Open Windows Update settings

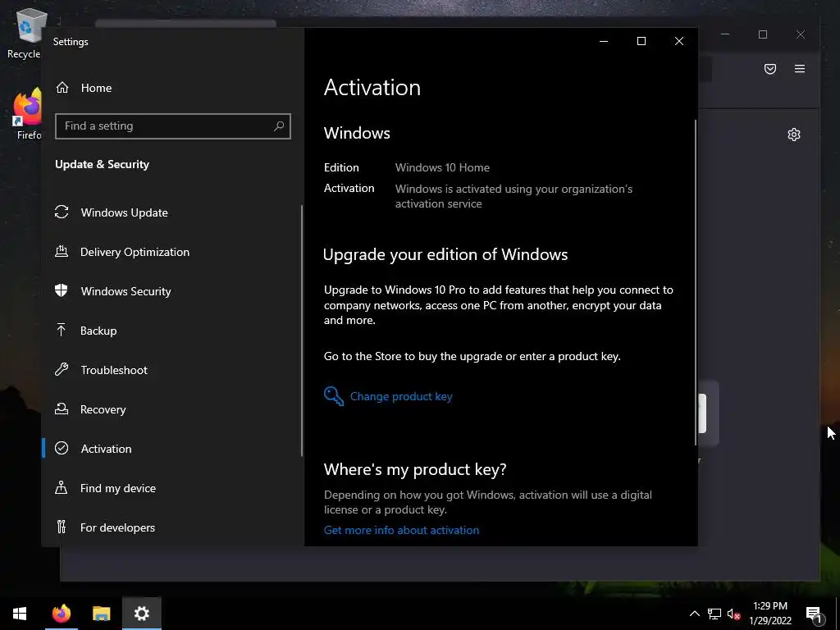coord(171,212)
